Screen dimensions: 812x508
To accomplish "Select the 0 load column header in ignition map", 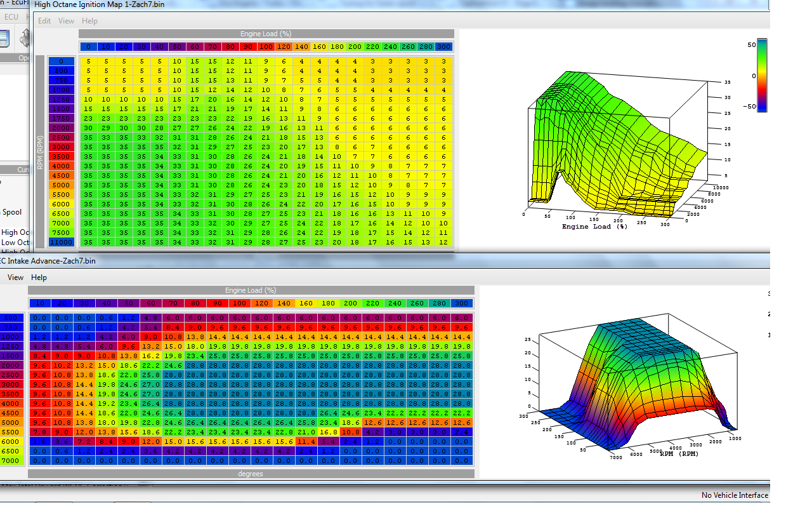I will coord(89,46).
